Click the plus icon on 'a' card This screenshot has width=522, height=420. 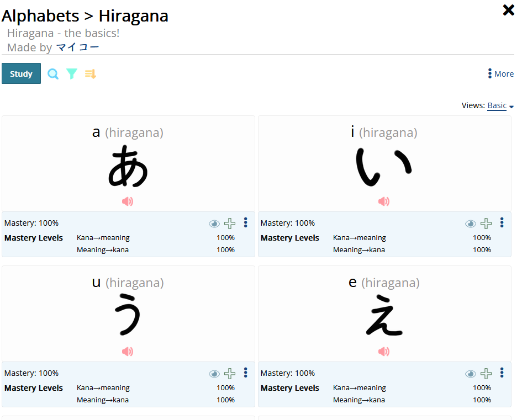pos(230,224)
